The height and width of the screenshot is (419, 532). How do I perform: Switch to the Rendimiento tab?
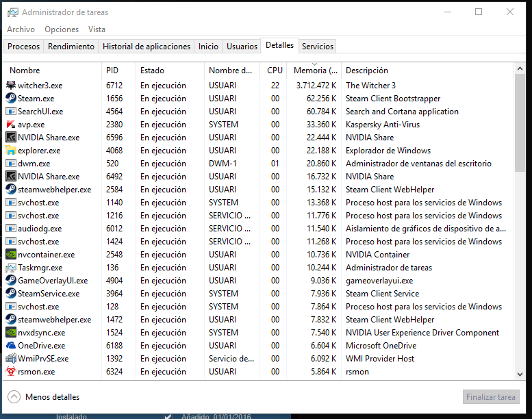[x=71, y=46]
